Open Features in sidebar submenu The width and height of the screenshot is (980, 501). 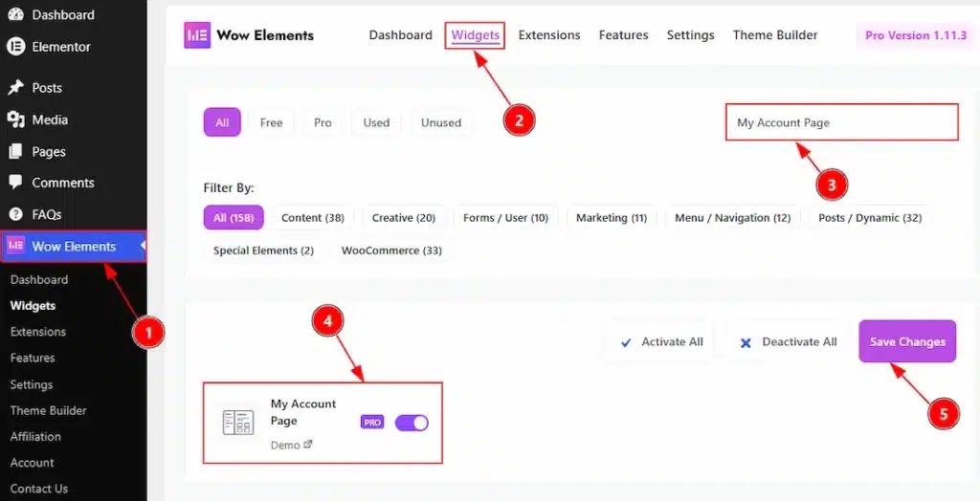coord(33,358)
